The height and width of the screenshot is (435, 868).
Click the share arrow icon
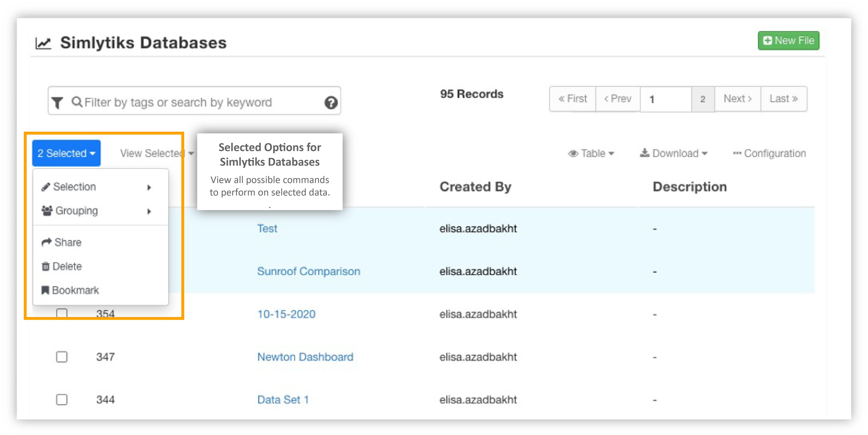[47, 242]
